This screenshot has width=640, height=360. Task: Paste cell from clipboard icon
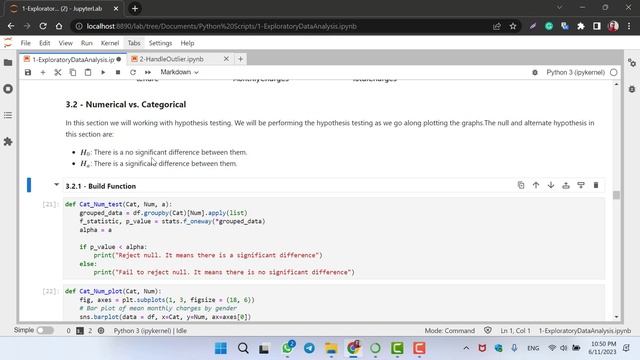click(88, 72)
